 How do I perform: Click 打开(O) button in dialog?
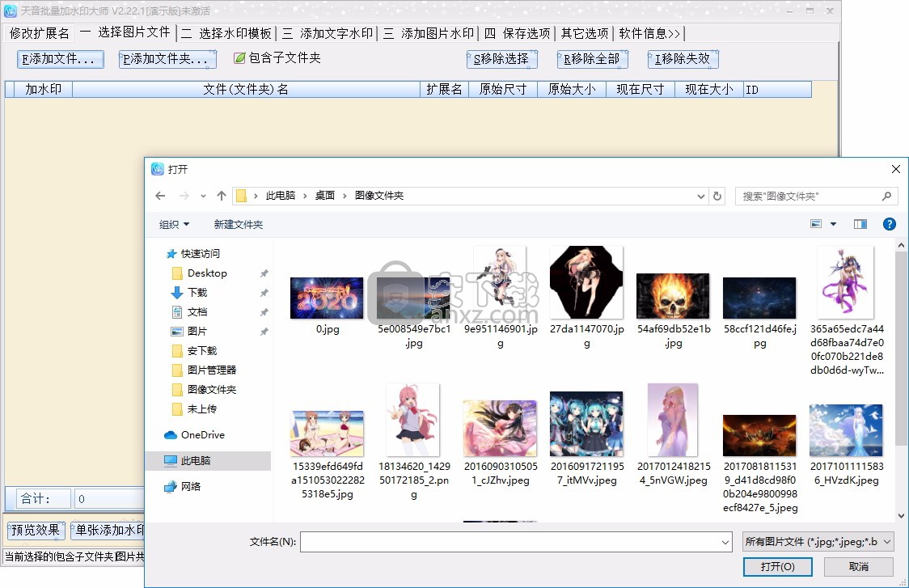click(777, 566)
